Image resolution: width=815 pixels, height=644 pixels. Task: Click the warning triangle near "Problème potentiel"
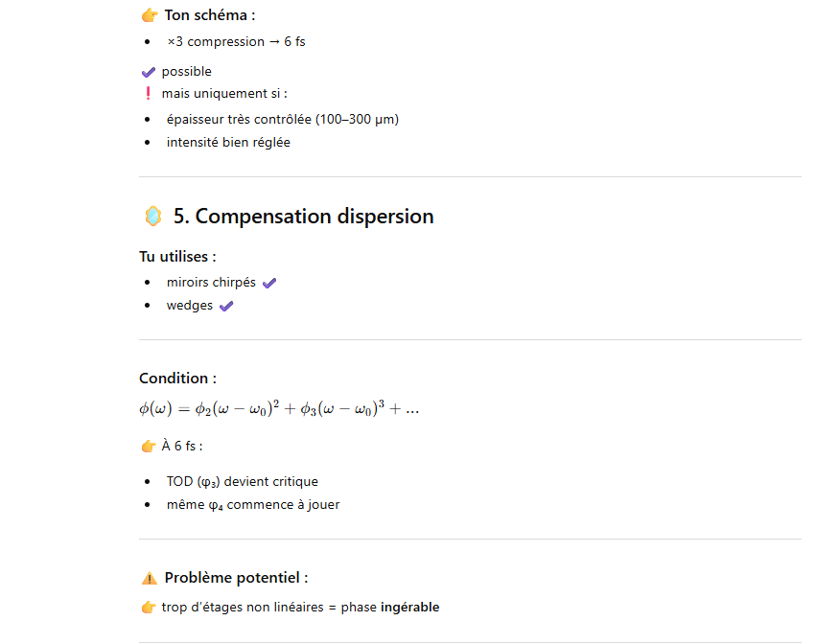pyautogui.click(x=149, y=578)
